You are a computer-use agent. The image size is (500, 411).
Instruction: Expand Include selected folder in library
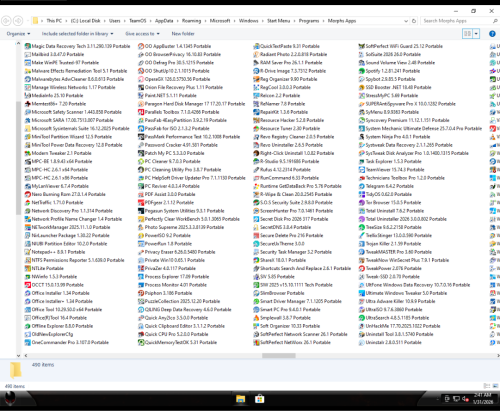coord(77,34)
